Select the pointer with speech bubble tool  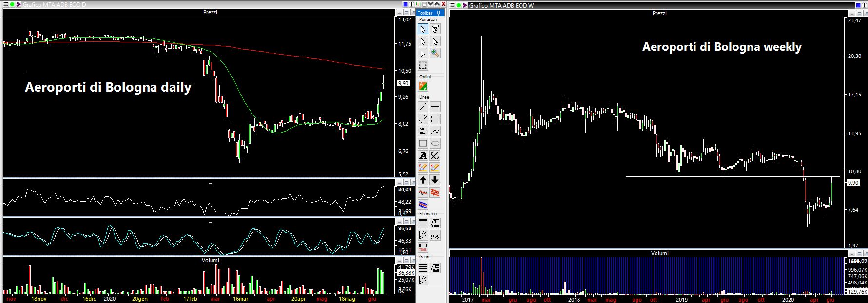pyautogui.click(x=435, y=29)
